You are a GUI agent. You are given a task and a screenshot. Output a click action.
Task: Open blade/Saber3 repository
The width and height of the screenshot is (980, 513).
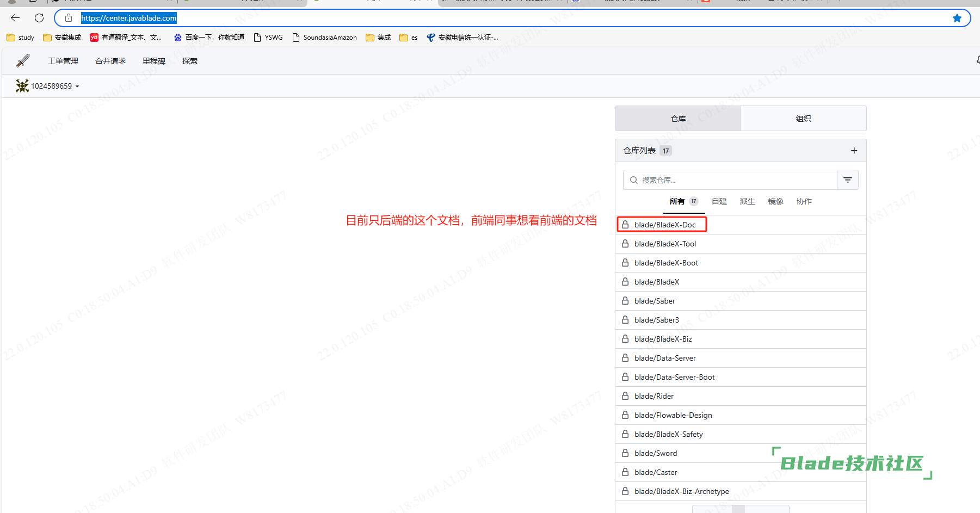pyautogui.click(x=657, y=320)
